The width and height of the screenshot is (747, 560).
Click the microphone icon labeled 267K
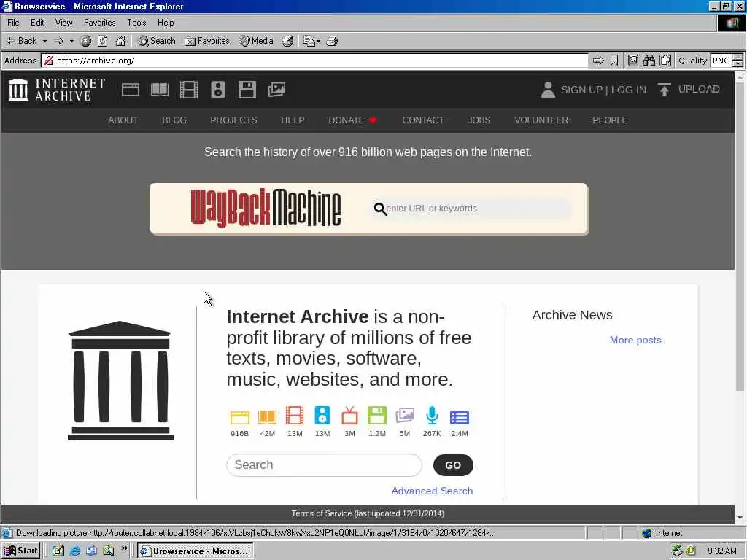pyautogui.click(x=432, y=416)
